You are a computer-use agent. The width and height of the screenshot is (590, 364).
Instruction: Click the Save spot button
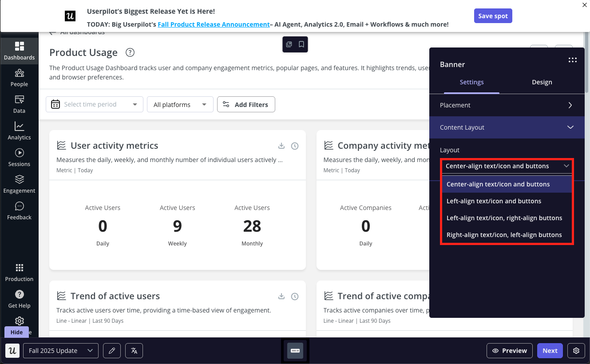coord(493,16)
